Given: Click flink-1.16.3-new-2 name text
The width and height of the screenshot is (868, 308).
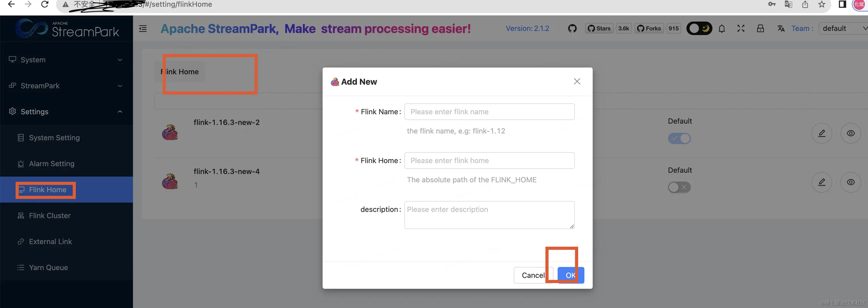Looking at the screenshot, I should (x=226, y=122).
